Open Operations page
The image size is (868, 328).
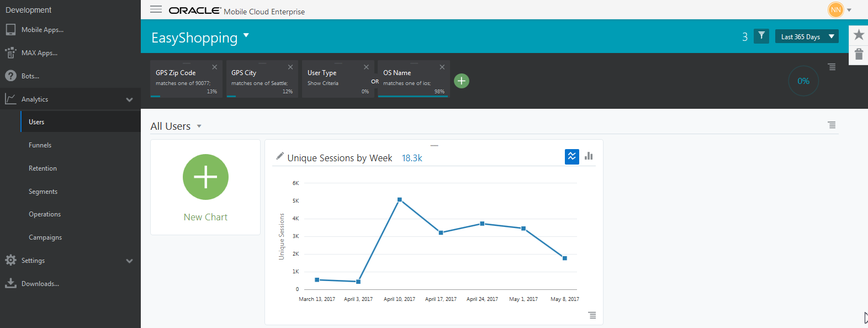[x=45, y=214]
